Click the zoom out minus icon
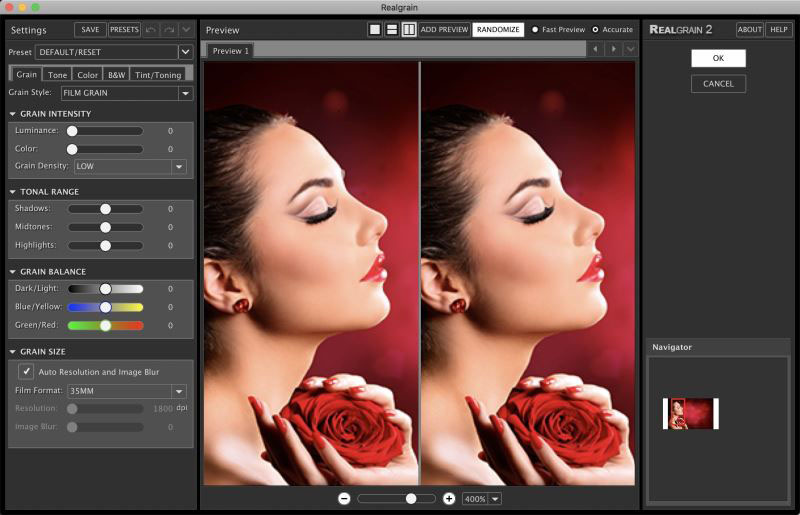Screen dimensions: 800x515 point(344,499)
